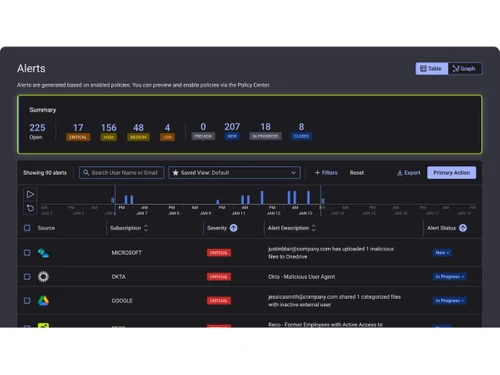Click the timeline reset rotate icon

coord(30,208)
